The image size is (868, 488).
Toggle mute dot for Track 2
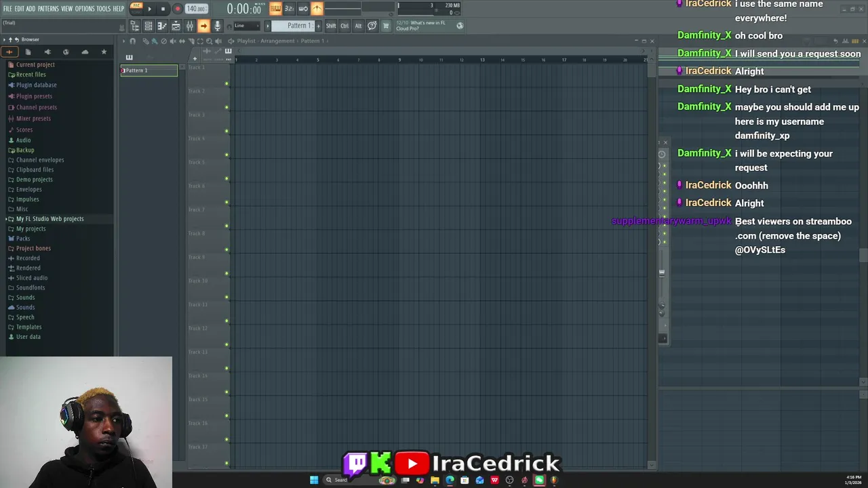pos(226,107)
